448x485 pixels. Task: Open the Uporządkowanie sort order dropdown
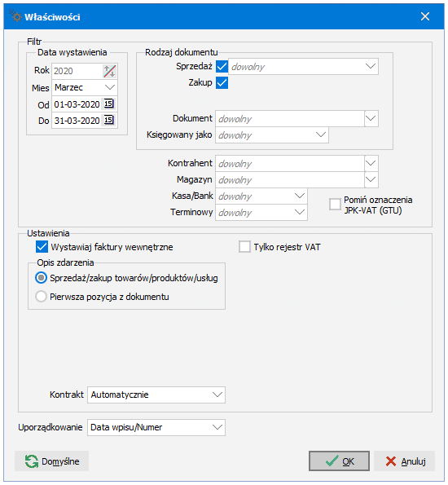pos(217,427)
